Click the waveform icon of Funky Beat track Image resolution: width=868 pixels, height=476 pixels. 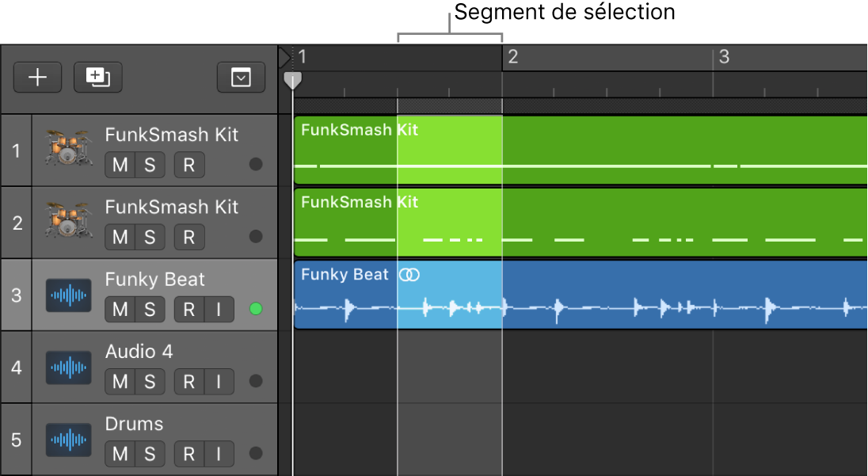point(67,295)
